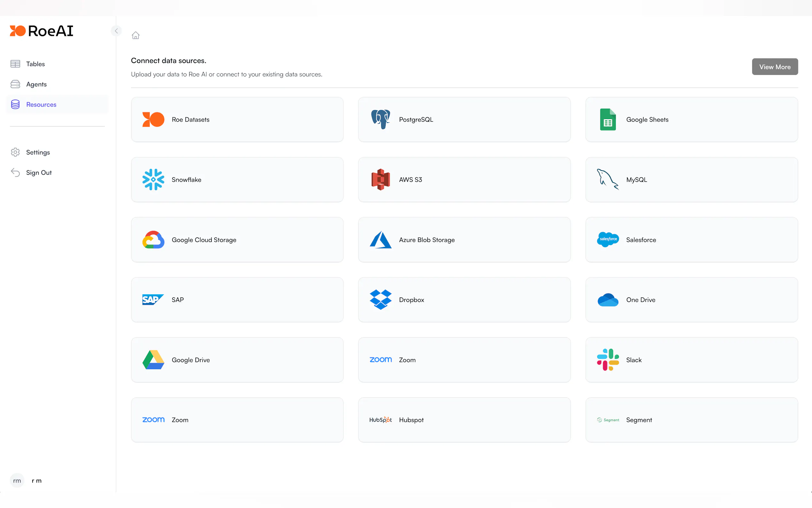812x508 pixels.
Task: Open the Agents menu item
Action: pyautogui.click(x=36, y=84)
